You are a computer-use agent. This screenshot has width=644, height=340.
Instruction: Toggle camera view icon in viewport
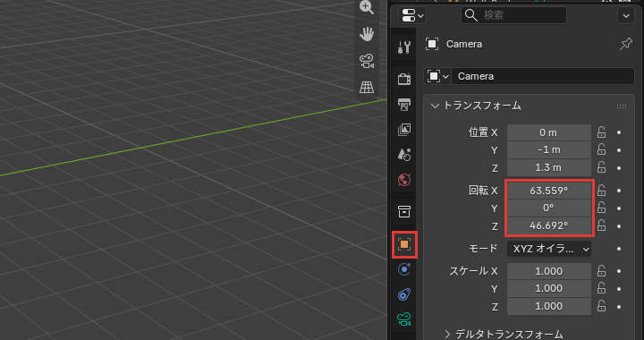pyautogui.click(x=367, y=61)
